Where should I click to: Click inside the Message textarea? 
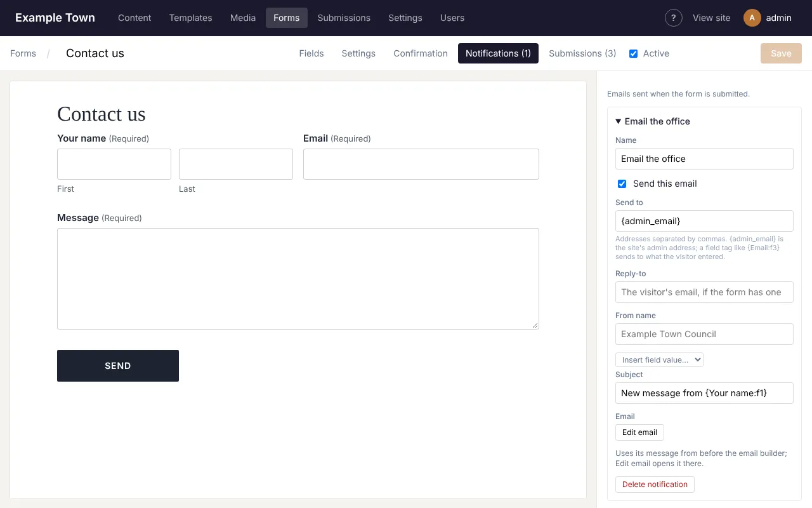pos(298,279)
